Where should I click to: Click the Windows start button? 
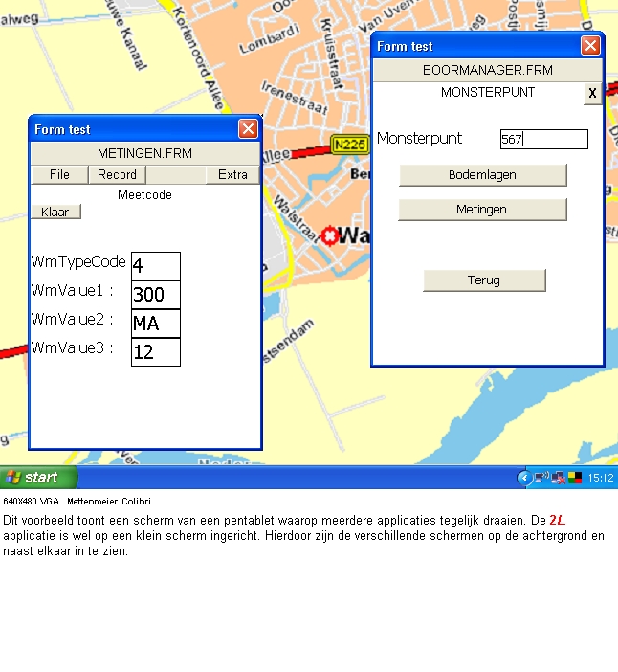(38, 477)
